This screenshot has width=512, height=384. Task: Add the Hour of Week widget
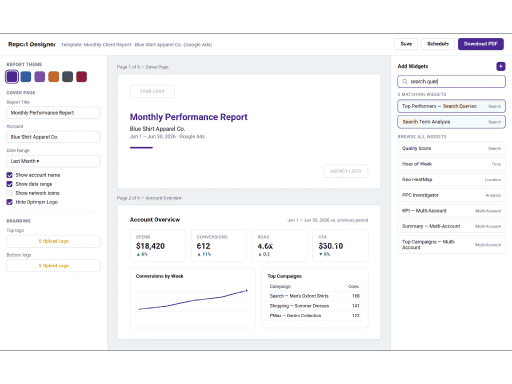tap(451, 164)
